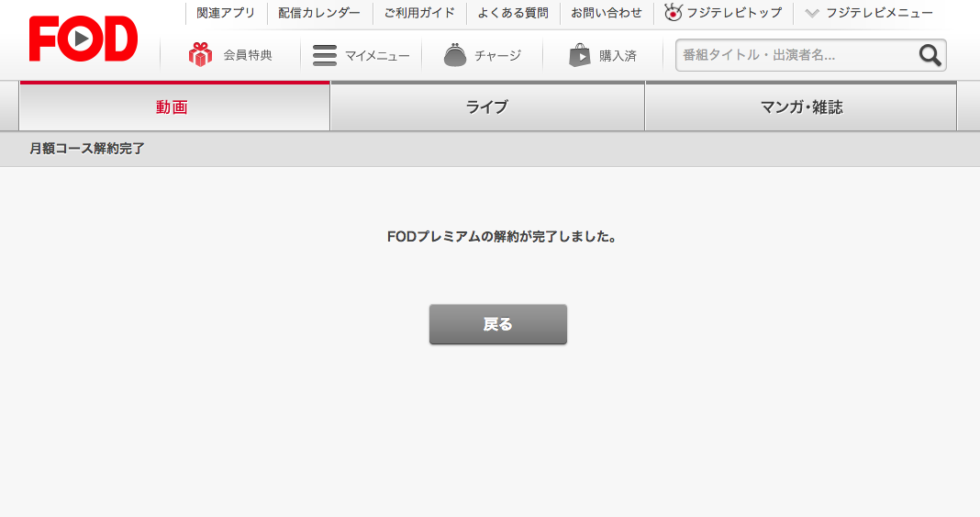980x517 pixels.
Task: Open the チャージ page
Action: pyautogui.click(x=497, y=56)
